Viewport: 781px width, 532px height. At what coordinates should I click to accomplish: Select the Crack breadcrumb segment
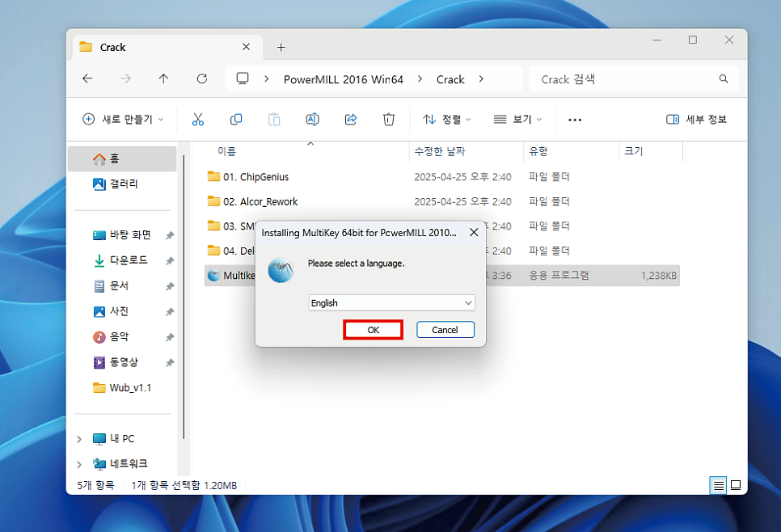pos(450,79)
